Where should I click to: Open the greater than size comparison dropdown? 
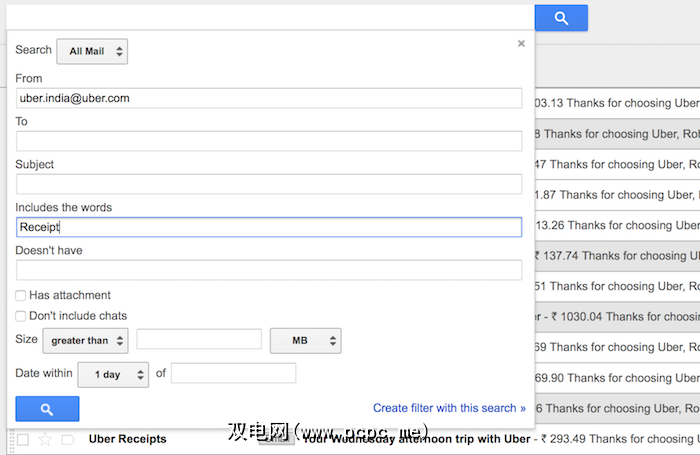pos(85,341)
